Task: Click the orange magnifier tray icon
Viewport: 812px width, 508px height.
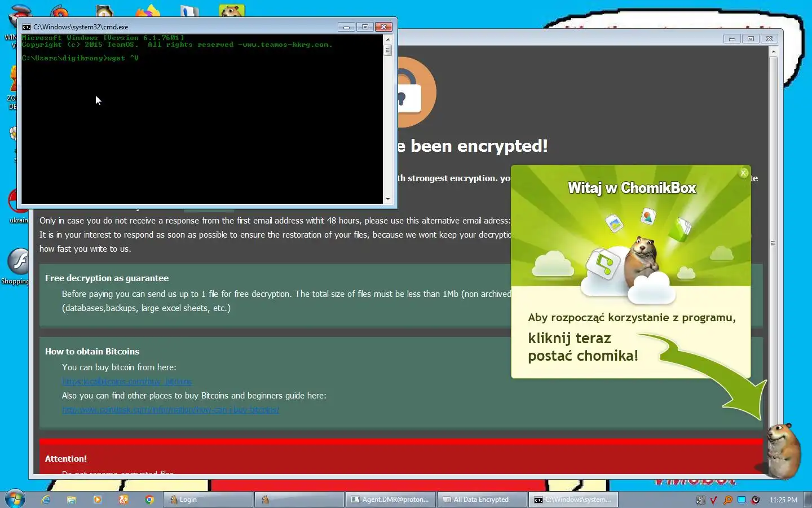Action: [x=728, y=500]
